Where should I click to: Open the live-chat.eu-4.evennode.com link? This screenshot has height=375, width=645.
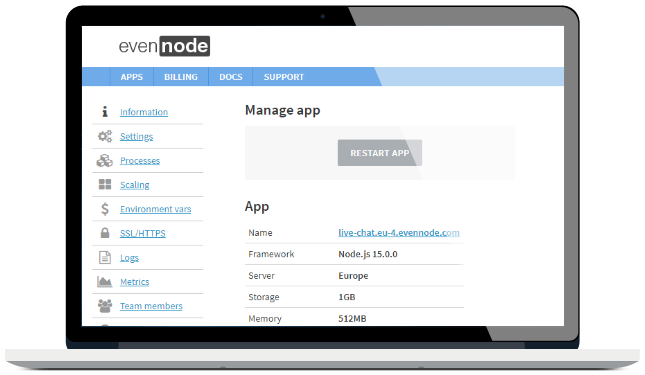399,233
